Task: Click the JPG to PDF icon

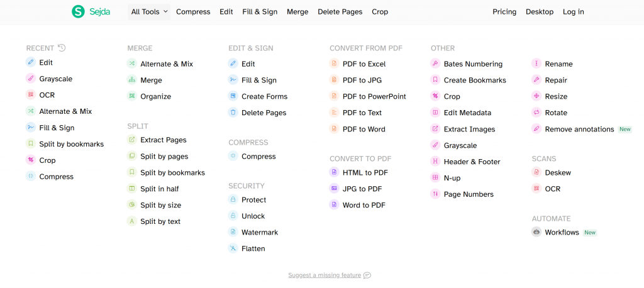Action: (334, 189)
